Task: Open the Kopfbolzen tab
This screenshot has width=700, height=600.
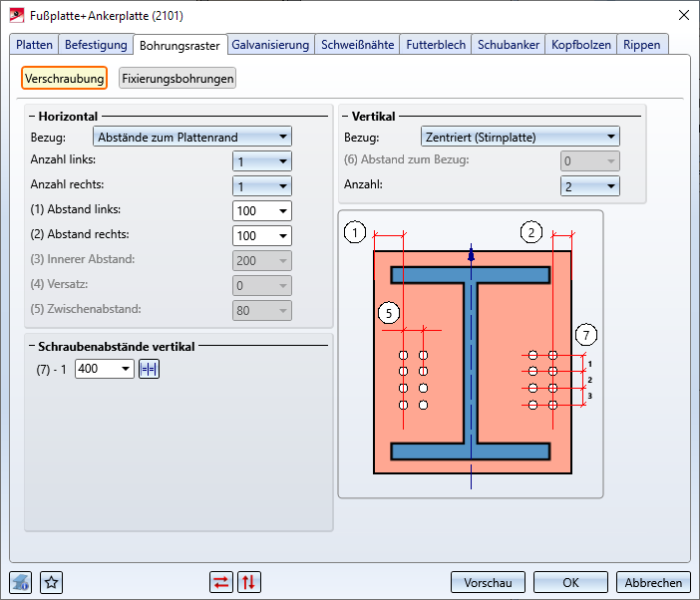Action: point(580,45)
